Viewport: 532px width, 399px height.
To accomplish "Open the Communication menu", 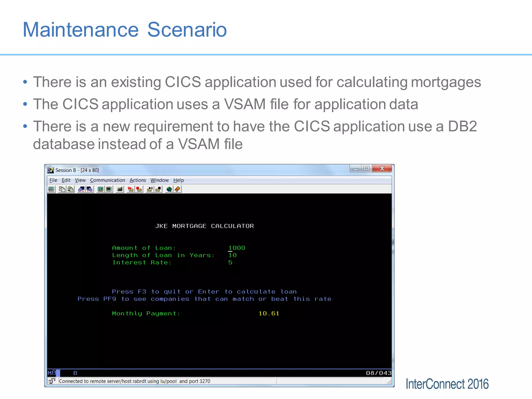I will point(108,180).
